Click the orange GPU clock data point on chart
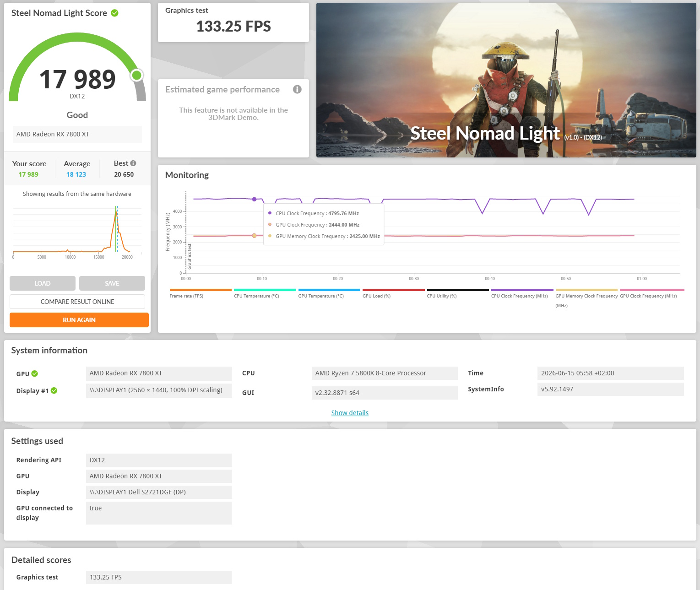Viewport: 700px width, 590px height. coord(255,236)
